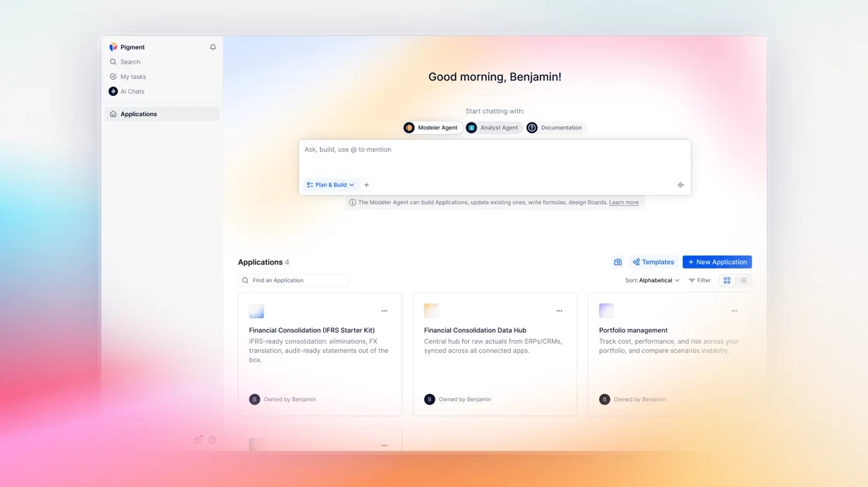Click the Pigment logo icon
Screen dimensions: 868x487
pos(113,47)
